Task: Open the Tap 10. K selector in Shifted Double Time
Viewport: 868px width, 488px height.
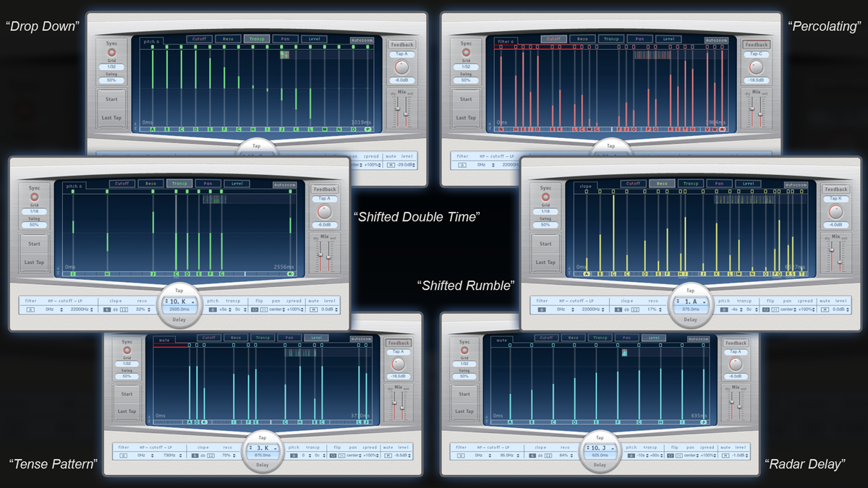Action: click(179, 301)
